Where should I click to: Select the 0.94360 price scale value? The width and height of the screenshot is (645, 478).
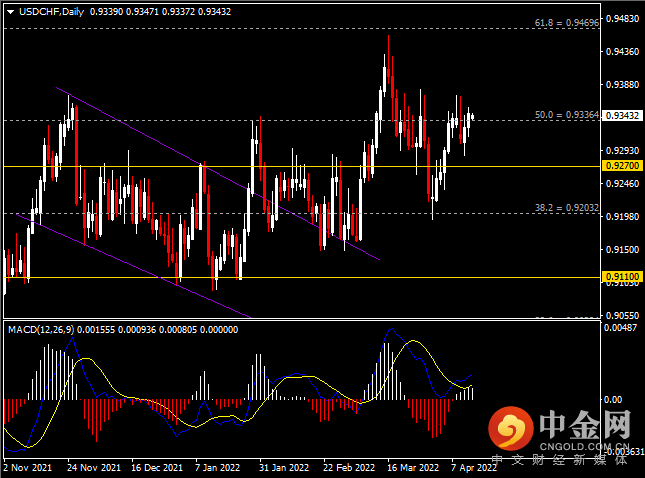pos(623,51)
